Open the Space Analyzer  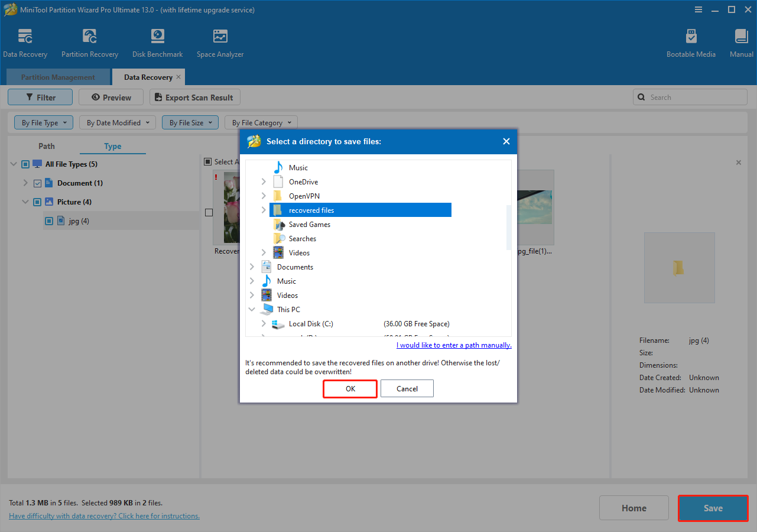pos(220,41)
